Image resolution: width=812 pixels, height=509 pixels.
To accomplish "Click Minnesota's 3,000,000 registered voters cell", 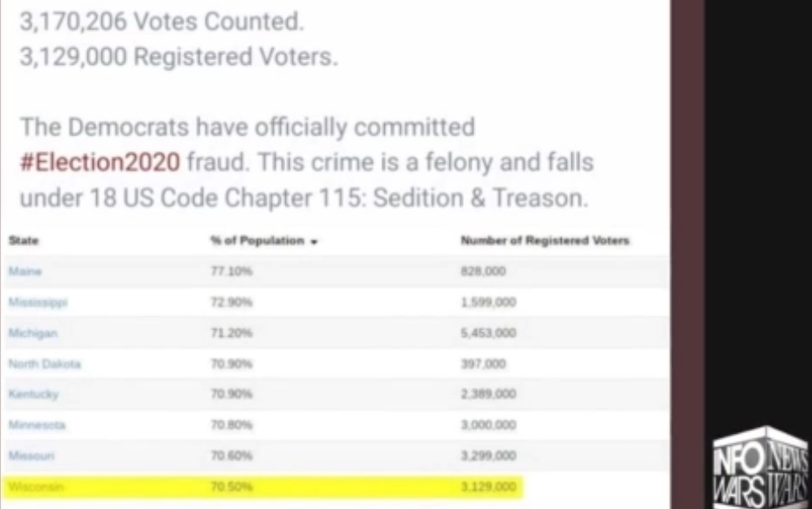I will tap(488, 425).
